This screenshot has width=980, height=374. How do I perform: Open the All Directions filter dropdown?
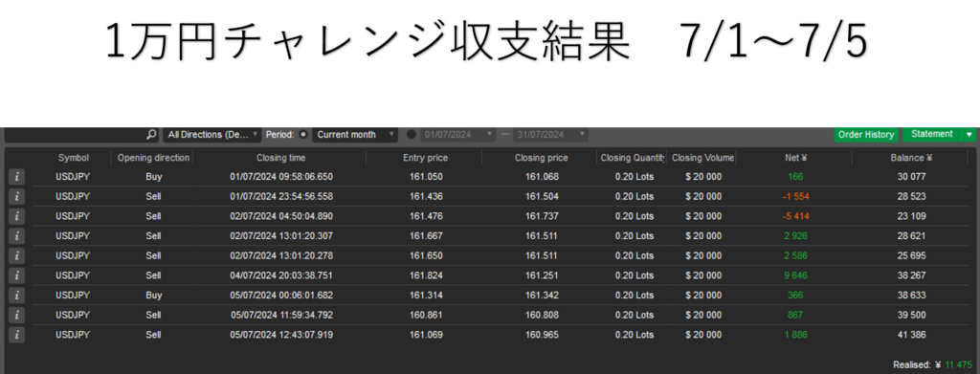point(212,134)
